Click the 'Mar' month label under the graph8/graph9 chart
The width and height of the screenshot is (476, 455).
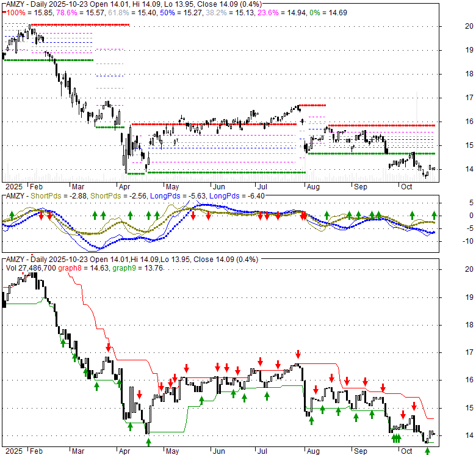tap(78, 451)
